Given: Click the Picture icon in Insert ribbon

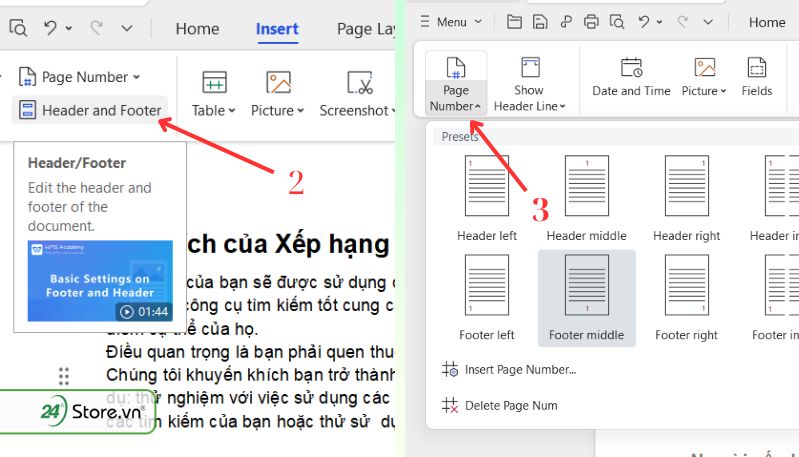Looking at the screenshot, I should [x=278, y=82].
